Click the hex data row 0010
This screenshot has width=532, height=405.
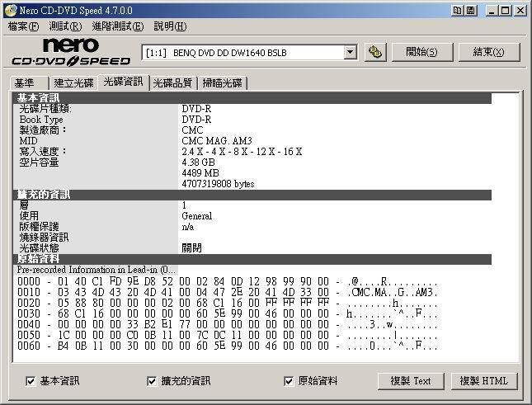tap(228, 292)
